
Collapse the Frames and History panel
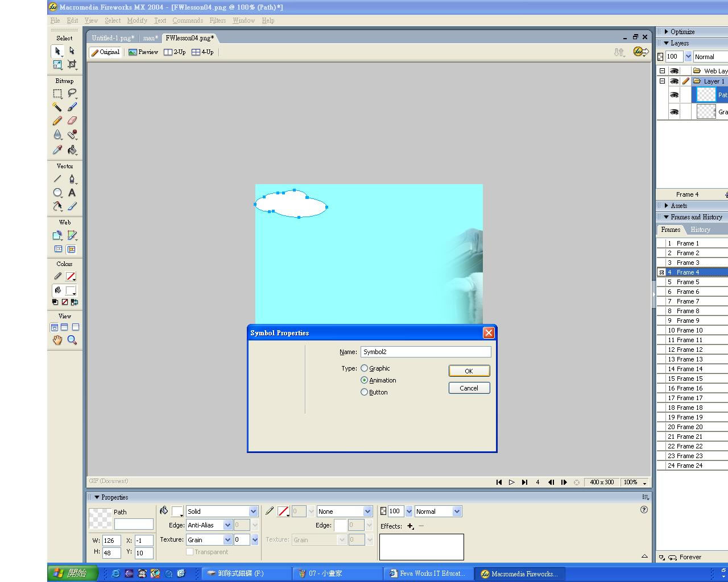click(x=666, y=217)
